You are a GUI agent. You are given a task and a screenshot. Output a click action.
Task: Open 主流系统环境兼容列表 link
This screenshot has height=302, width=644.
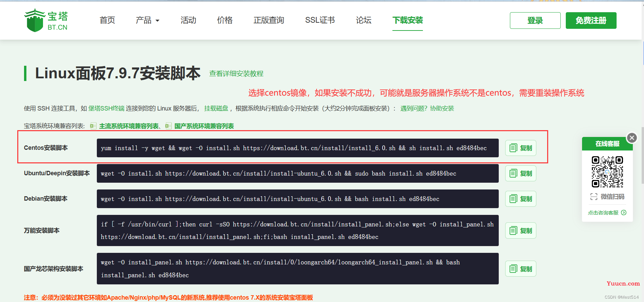[129, 126]
